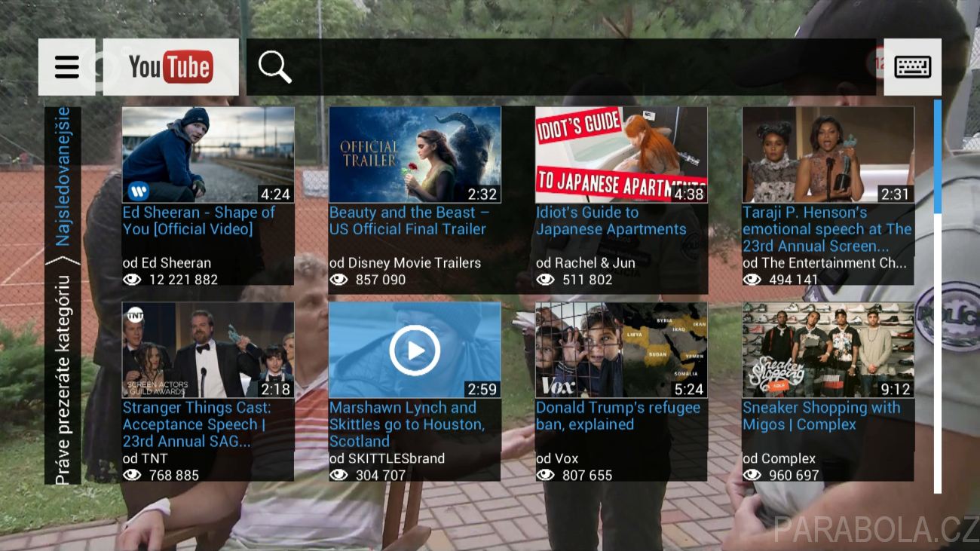
Task: Click channel text 'od Rachel & Jun'
Action: click(586, 263)
